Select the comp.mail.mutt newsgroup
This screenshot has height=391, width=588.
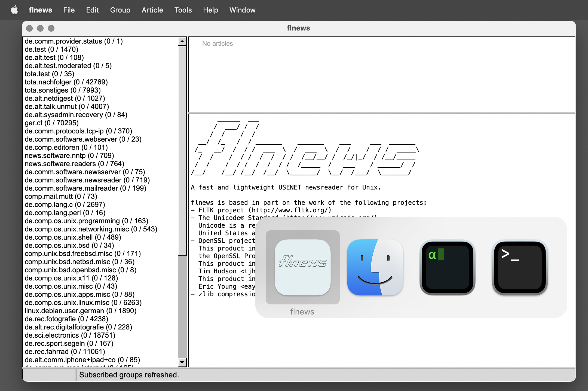pos(61,196)
